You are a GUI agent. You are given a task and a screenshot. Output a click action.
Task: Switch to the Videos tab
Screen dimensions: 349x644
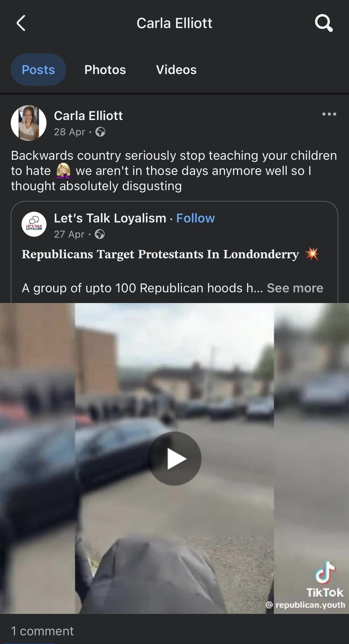[x=176, y=70]
